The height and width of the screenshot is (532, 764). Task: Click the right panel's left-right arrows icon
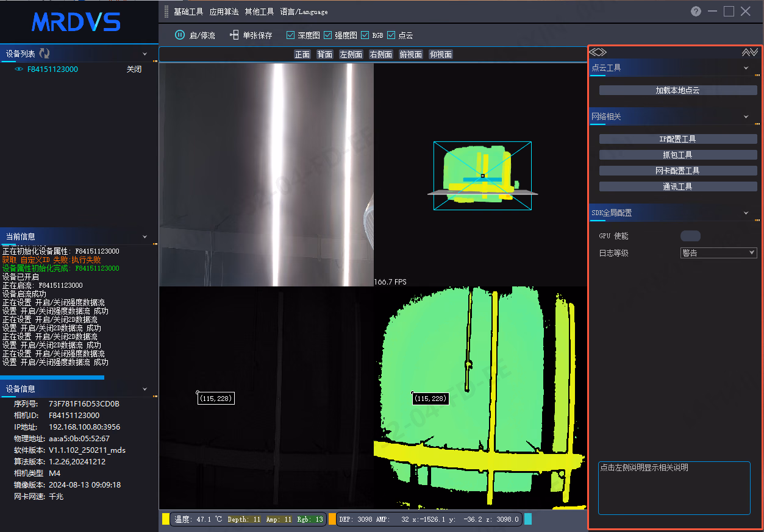(x=598, y=52)
